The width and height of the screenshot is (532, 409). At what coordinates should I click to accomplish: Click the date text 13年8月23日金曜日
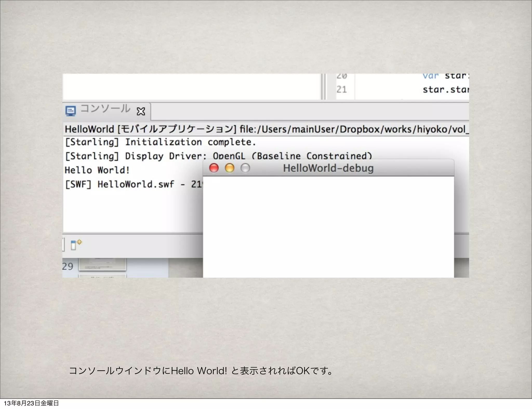click(x=31, y=403)
